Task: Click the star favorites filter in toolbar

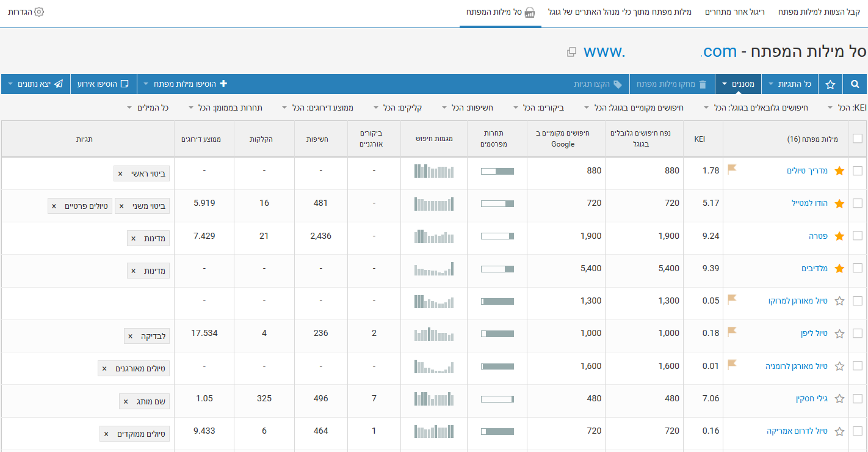Action: pyautogui.click(x=830, y=84)
